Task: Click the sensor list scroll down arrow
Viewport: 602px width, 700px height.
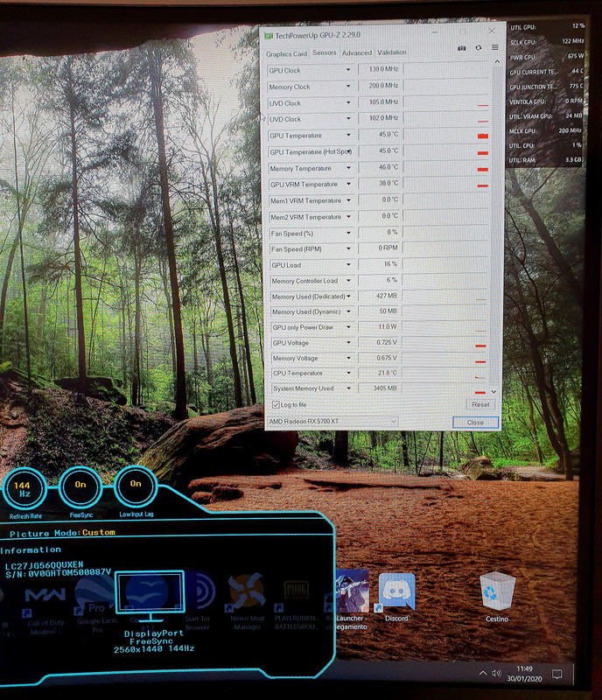Action: pyautogui.click(x=493, y=392)
